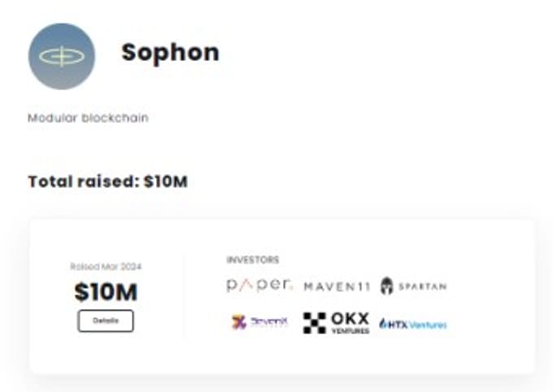The image size is (553, 392).
Task: Click the HTX blue flame icon
Action: pyautogui.click(x=383, y=323)
